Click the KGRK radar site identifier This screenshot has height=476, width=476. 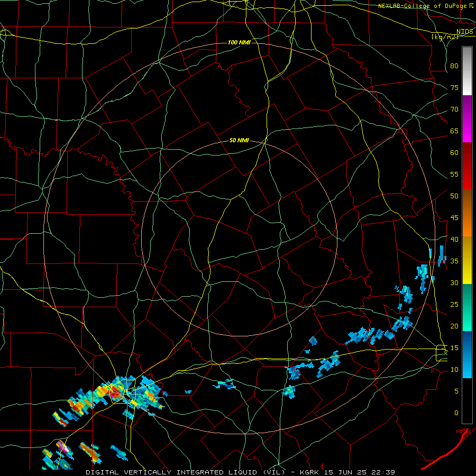pyautogui.click(x=310, y=472)
